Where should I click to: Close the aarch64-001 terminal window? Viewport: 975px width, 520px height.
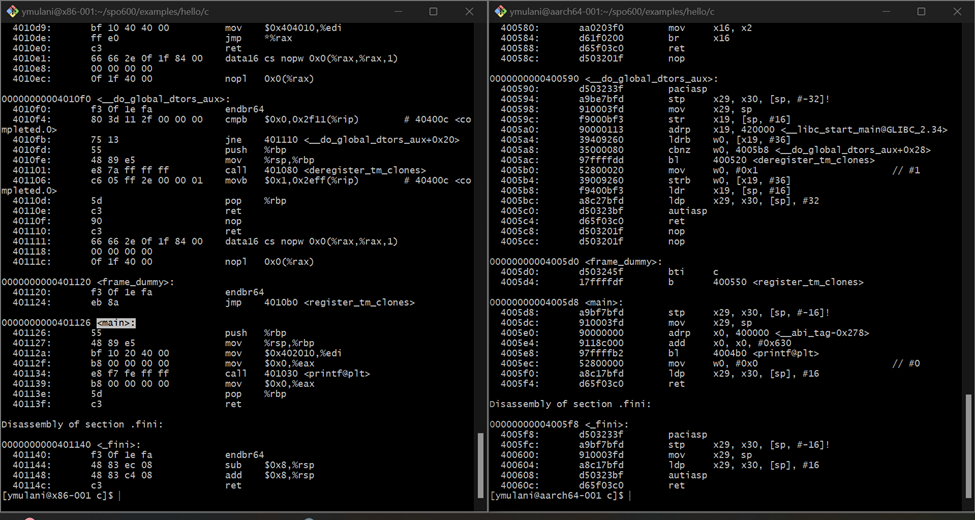(x=957, y=11)
